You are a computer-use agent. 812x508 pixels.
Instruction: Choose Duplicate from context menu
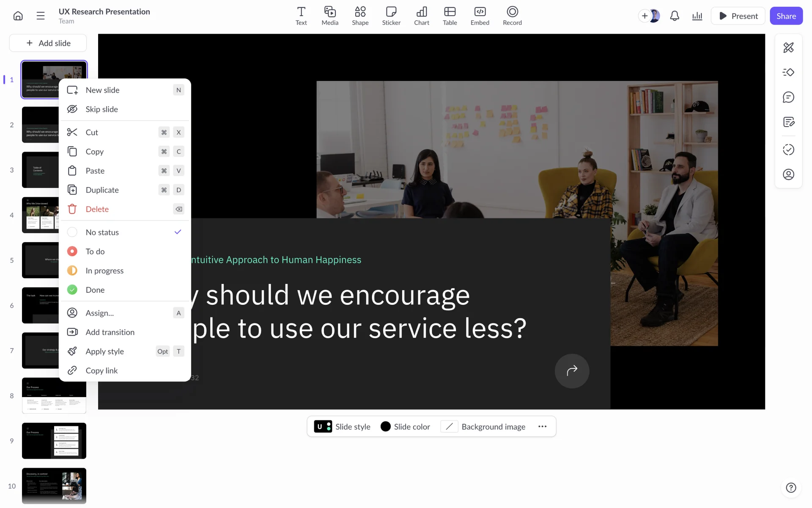click(x=102, y=190)
